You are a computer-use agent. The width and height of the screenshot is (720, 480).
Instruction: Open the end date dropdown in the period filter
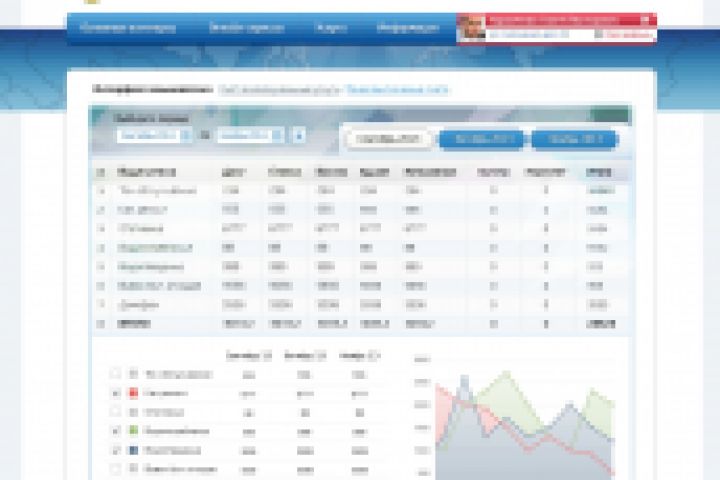pos(250,136)
